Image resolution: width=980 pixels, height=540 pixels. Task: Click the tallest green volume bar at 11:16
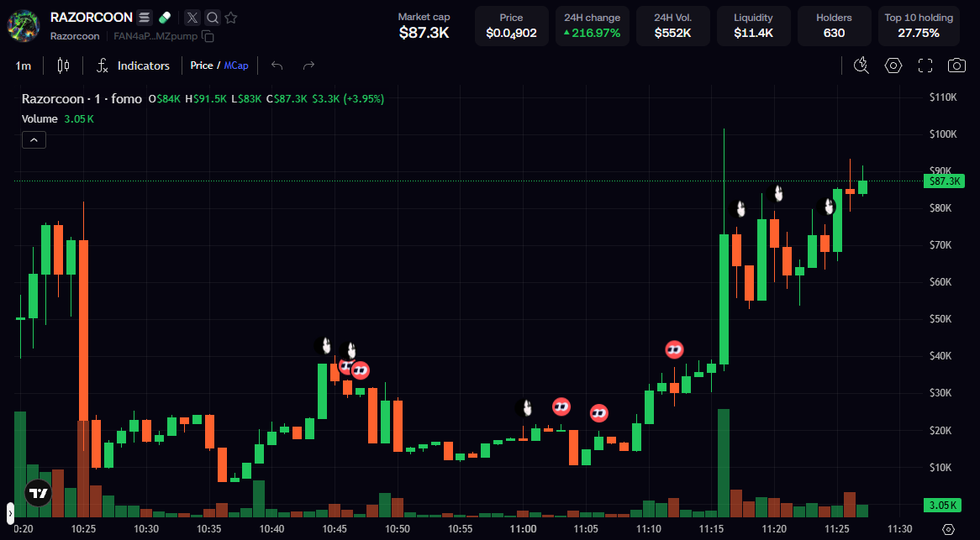click(724, 463)
